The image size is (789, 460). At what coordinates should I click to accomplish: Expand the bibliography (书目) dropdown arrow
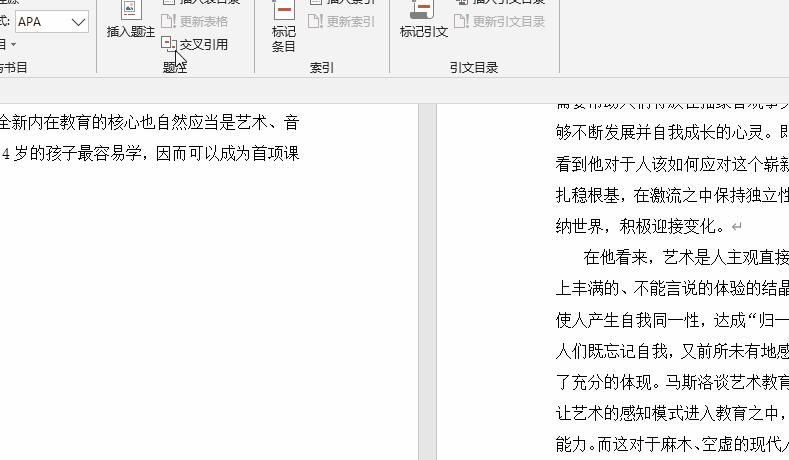pos(14,44)
